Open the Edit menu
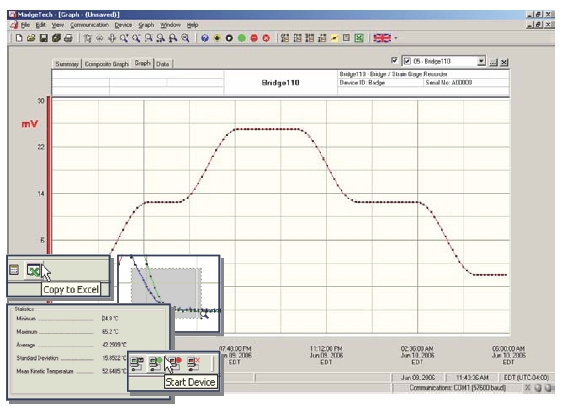The width and height of the screenshot is (564, 406). click(40, 25)
